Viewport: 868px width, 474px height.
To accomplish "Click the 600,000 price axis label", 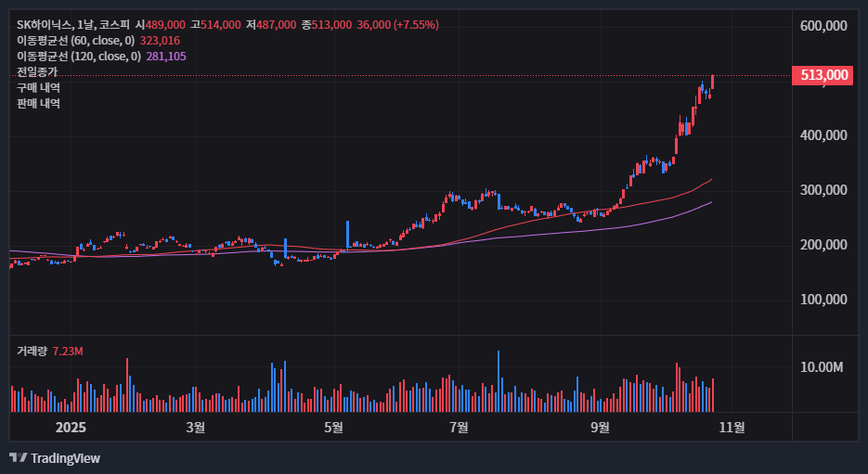I will [823, 26].
